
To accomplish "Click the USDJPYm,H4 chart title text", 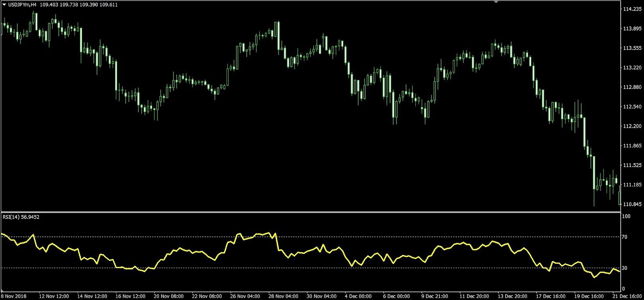I will [22, 5].
